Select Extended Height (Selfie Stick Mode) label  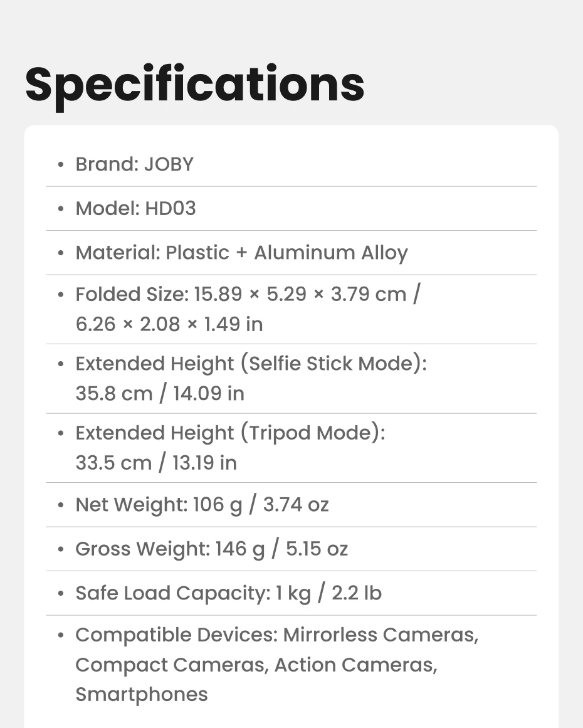point(251,364)
